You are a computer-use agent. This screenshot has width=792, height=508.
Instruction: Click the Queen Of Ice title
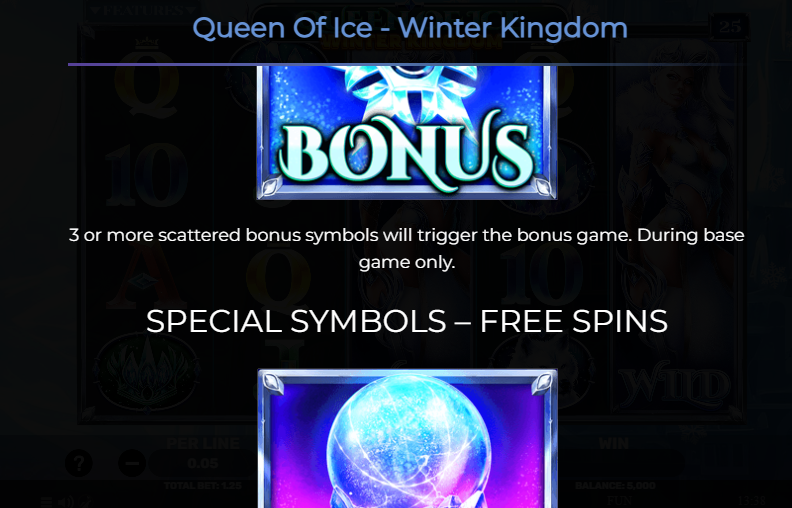tap(410, 28)
